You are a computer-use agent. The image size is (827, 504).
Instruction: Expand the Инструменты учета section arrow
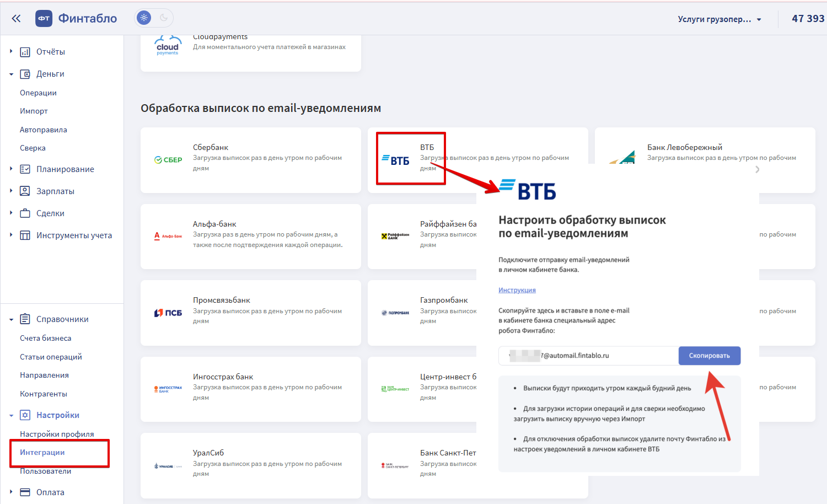click(x=11, y=235)
